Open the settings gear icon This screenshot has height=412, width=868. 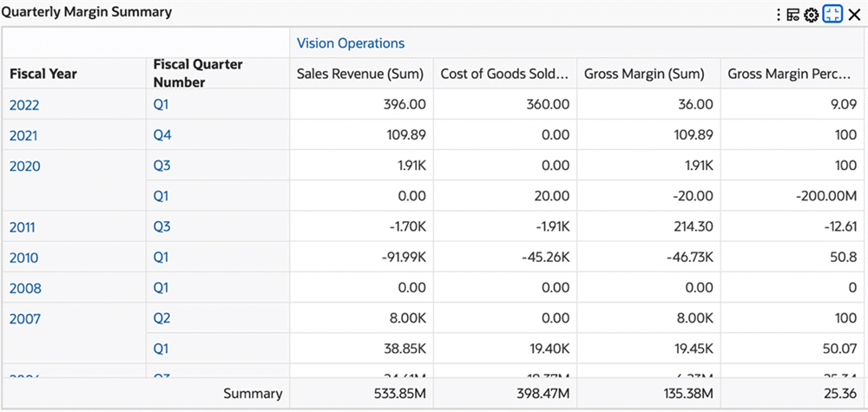click(x=812, y=14)
